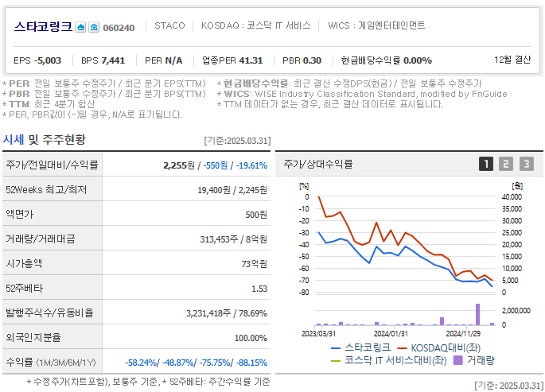Screen dimensions: 545x392
Task: Select 19,400원 / 2,245원 value
Action: coord(232,190)
